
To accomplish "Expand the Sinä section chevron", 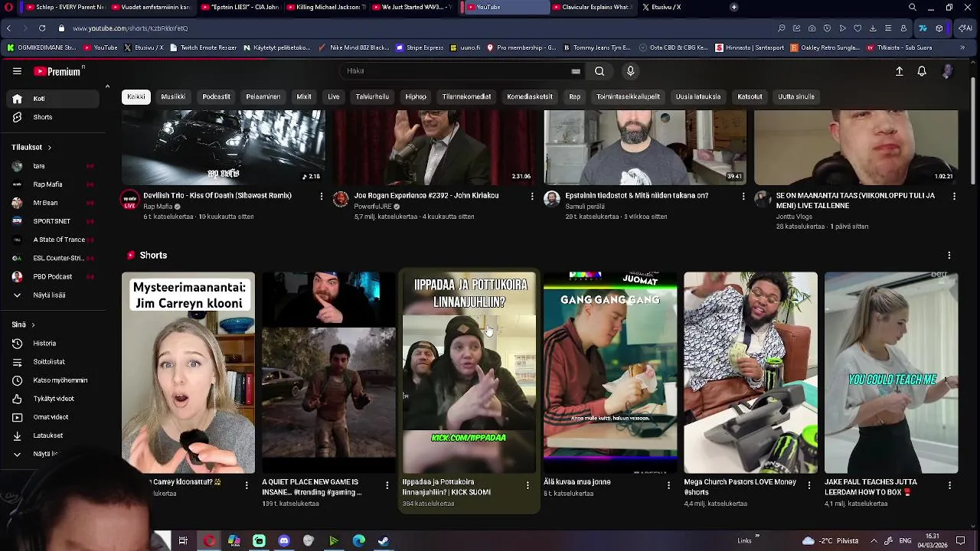I will [33, 325].
